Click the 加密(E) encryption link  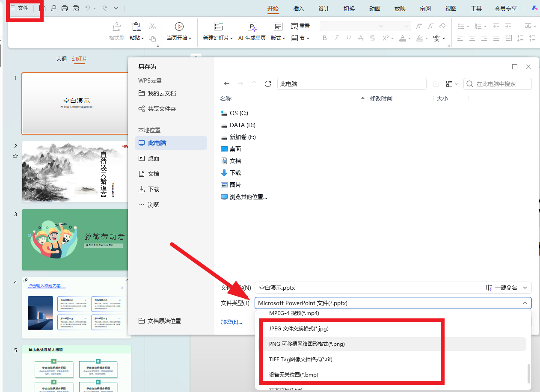[231, 322]
